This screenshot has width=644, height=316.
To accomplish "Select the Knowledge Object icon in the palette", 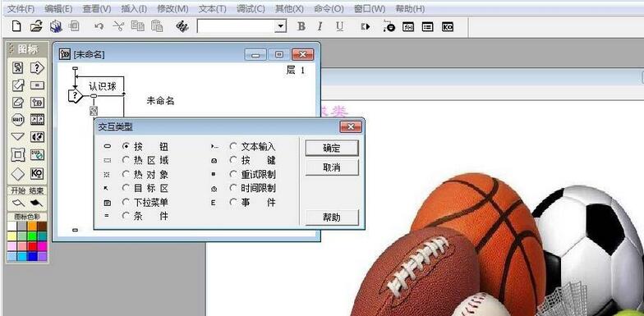I will click(x=38, y=174).
